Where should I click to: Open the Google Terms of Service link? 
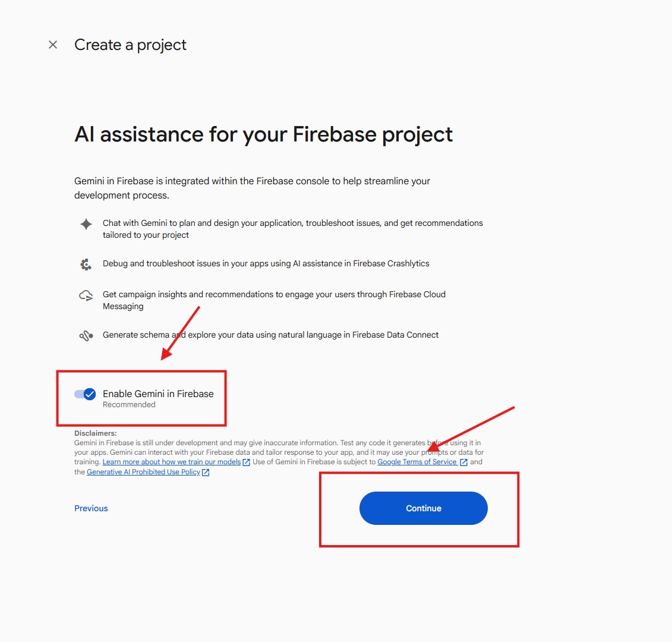click(417, 462)
